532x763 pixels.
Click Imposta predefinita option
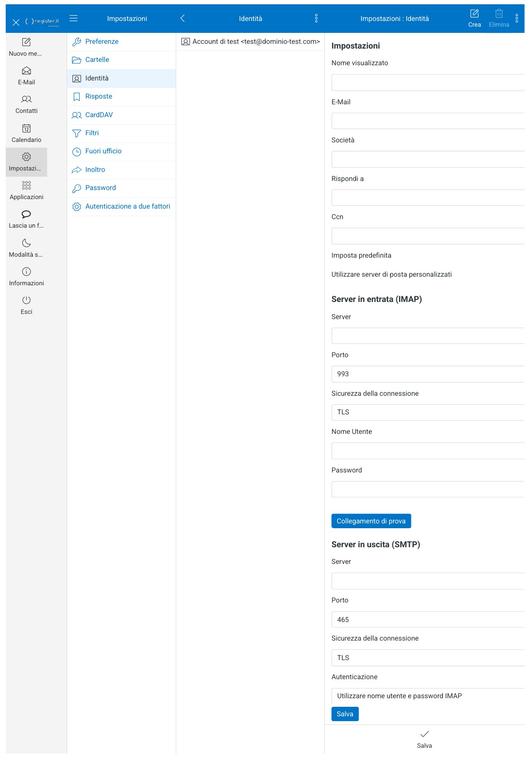click(x=361, y=255)
